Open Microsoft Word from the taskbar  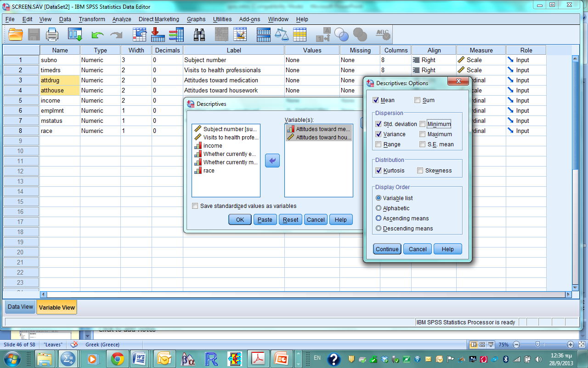click(x=139, y=358)
